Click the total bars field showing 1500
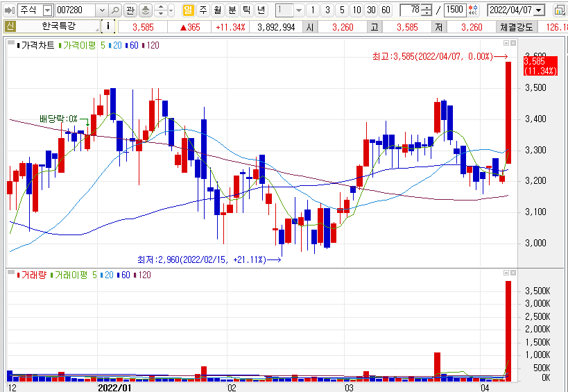Image resolution: width=568 pixels, height=392 pixels. 455,10
